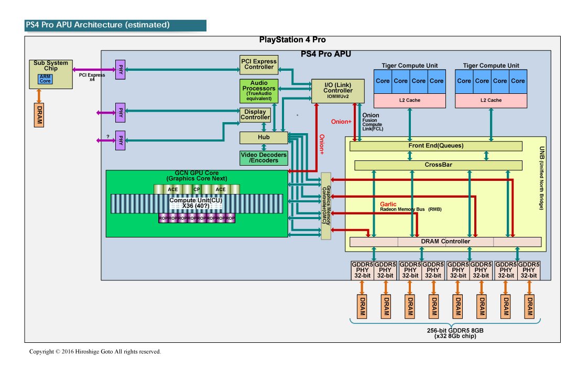Select the vertical red "Onion+" label
This screenshot has height=379, width=588.
(322, 145)
